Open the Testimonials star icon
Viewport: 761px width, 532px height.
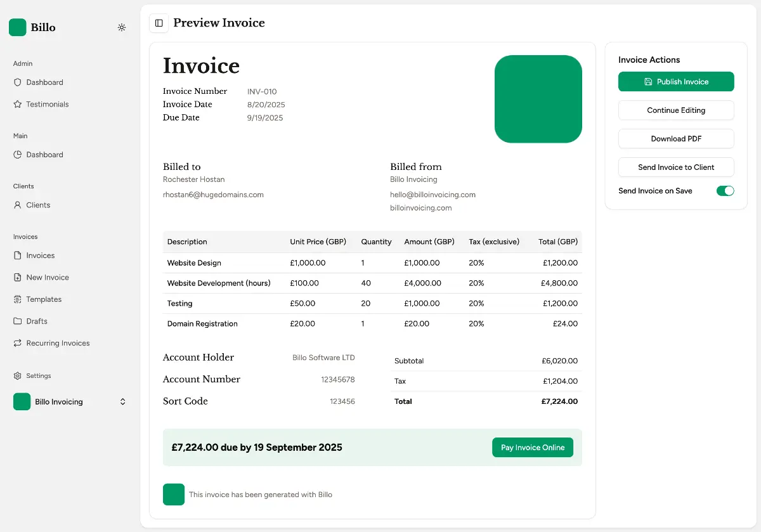(18, 104)
